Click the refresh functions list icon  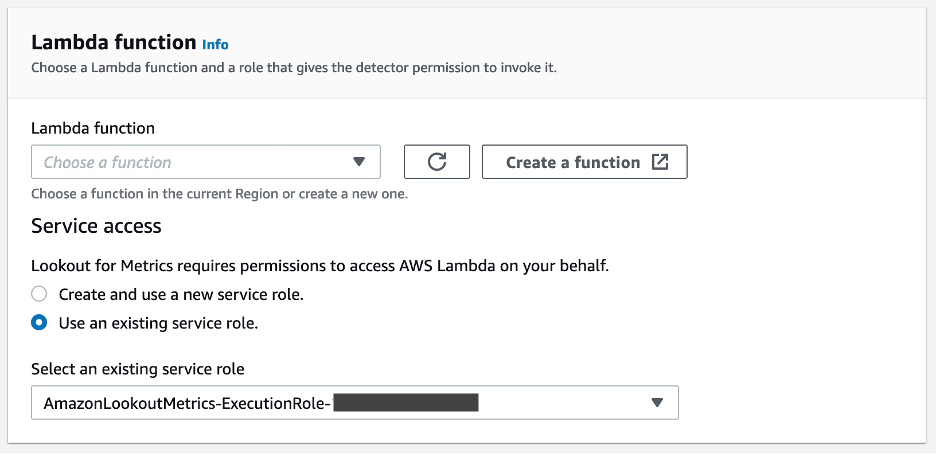[x=436, y=162]
